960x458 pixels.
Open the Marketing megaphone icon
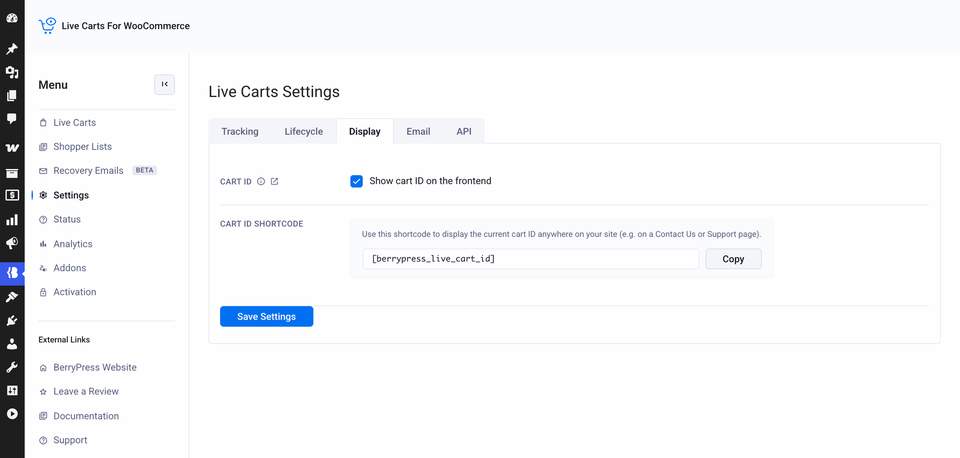pyautogui.click(x=12, y=244)
